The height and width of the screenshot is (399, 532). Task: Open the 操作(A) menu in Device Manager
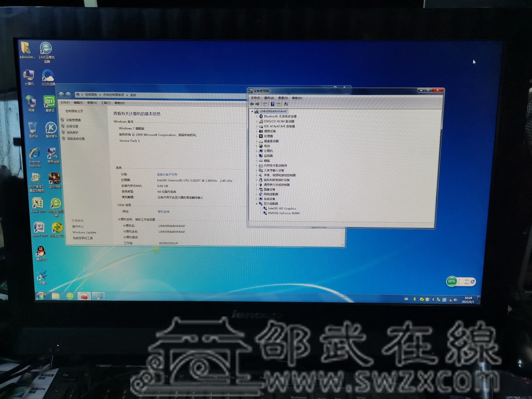269,98
